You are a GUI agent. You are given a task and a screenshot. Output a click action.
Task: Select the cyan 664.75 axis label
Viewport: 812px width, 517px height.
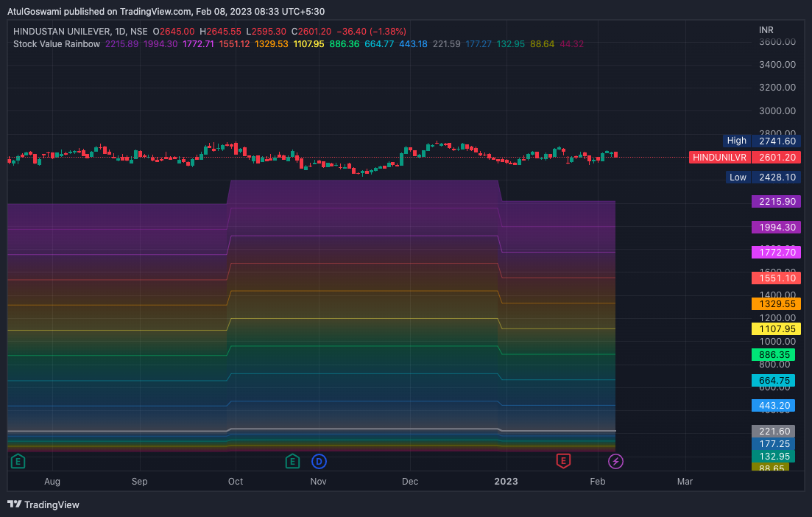coord(773,380)
